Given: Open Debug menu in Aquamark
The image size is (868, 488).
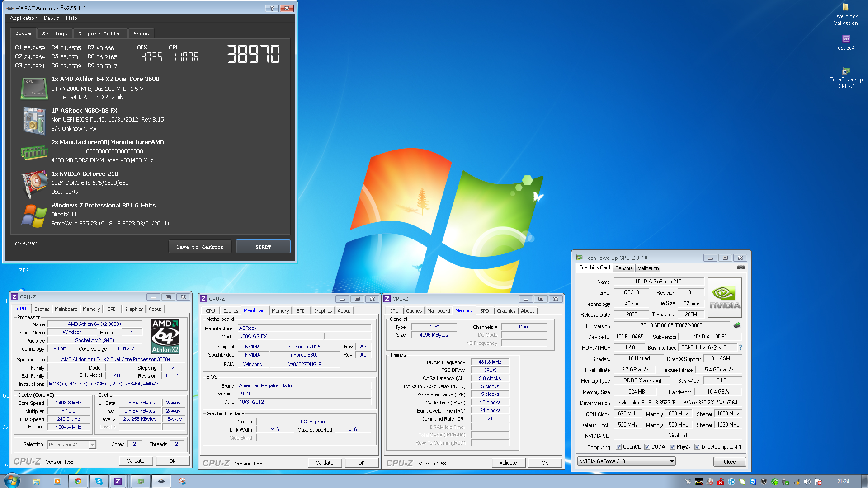Looking at the screenshot, I should click(52, 18).
